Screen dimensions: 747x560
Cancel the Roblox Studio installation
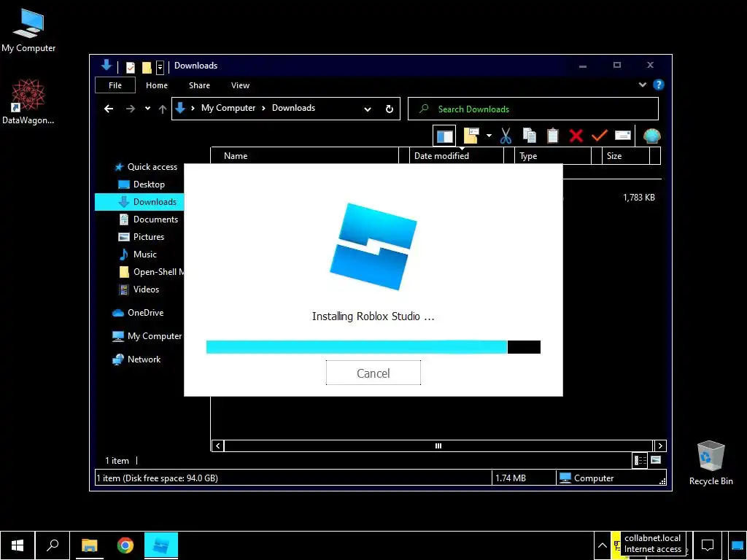[x=373, y=373]
